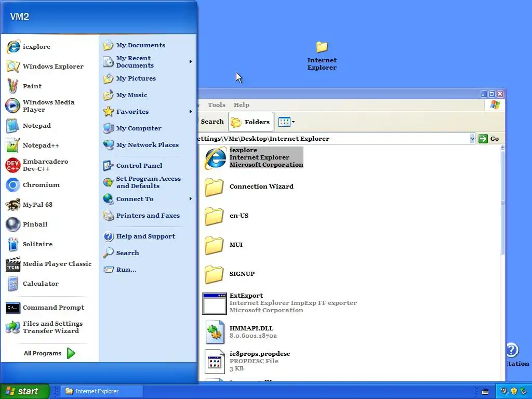Image resolution: width=532 pixels, height=399 pixels.
Task: Open Chromium browser
Action: pyautogui.click(x=49, y=185)
